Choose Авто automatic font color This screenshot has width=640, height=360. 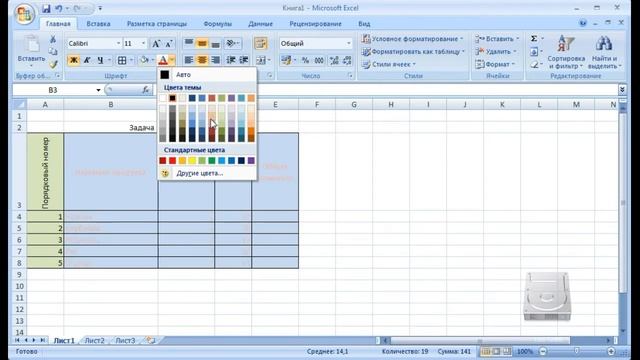coord(207,75)
